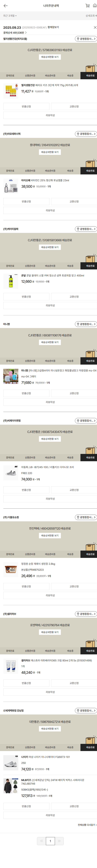The height and width of the screenshot is (868, 97).
Task: Click 전체상품 다시담기 re-add all link
Action: 87,825
